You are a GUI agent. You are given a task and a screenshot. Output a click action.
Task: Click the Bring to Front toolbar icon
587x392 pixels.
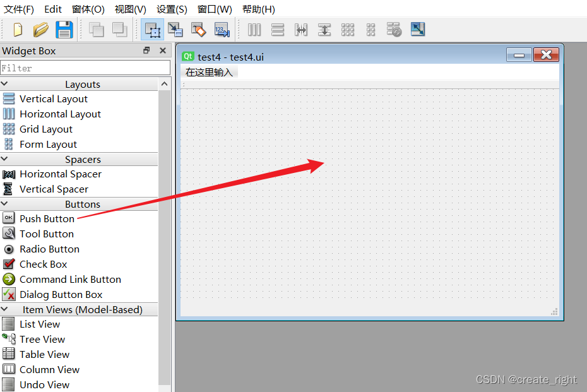tap(119, 30)
